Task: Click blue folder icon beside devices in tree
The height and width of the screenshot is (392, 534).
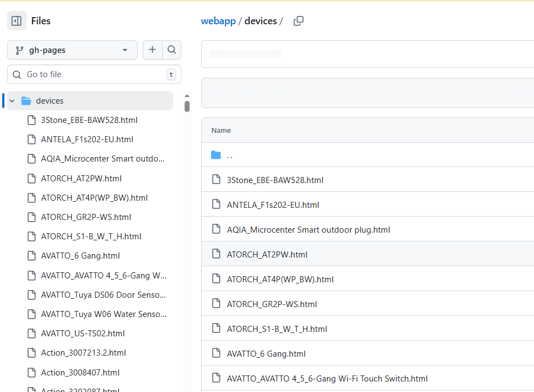Action: point(26,101)
